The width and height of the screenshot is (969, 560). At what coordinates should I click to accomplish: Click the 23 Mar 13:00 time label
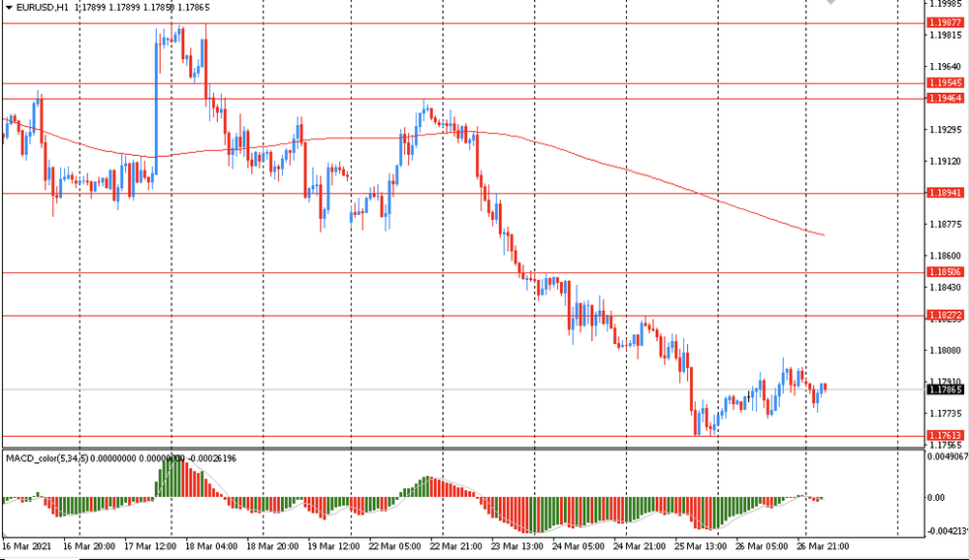[x=517, y=546]
